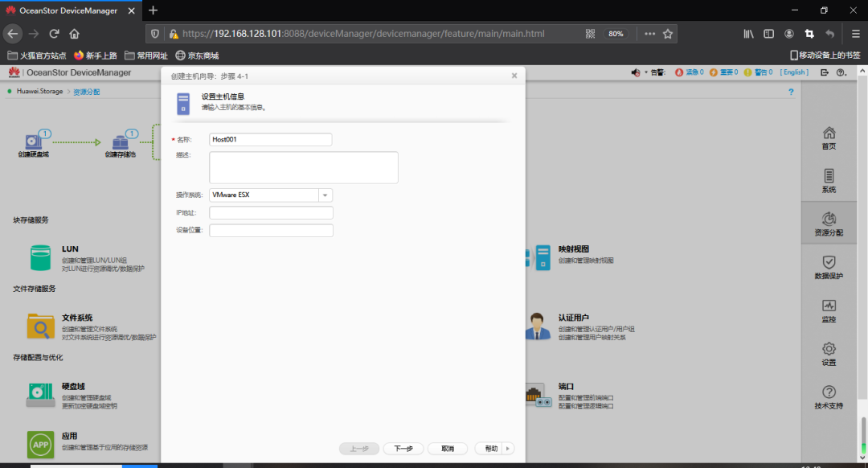Viewport: 868px width, 468px height.
Task: Click the header help question icon
Action: pos(841,72)
